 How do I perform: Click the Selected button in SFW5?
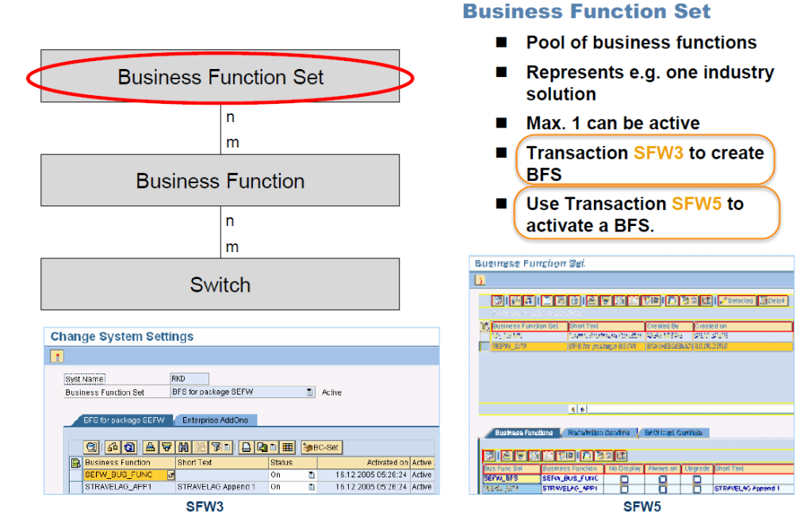[x=737, y=300]
